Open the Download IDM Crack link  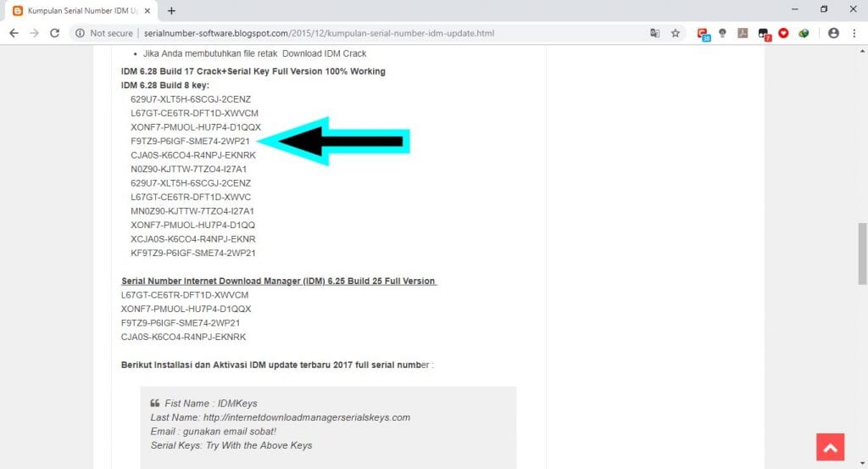(x=325, y=53)
